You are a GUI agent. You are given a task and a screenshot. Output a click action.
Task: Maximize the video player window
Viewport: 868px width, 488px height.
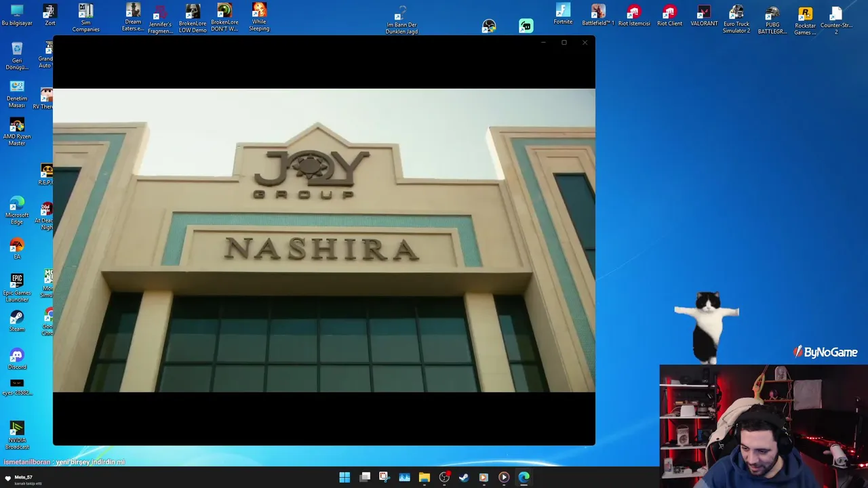click(564, 43)
